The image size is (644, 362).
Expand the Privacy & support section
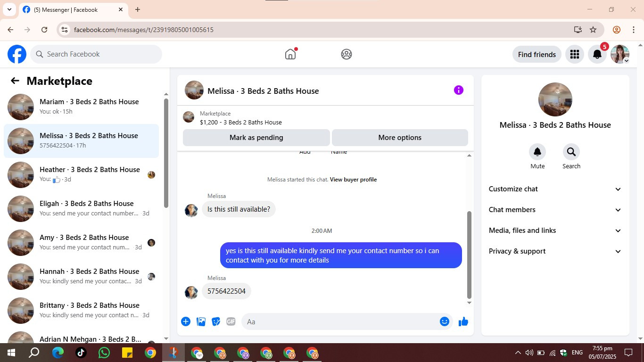(x=555, y=251)
